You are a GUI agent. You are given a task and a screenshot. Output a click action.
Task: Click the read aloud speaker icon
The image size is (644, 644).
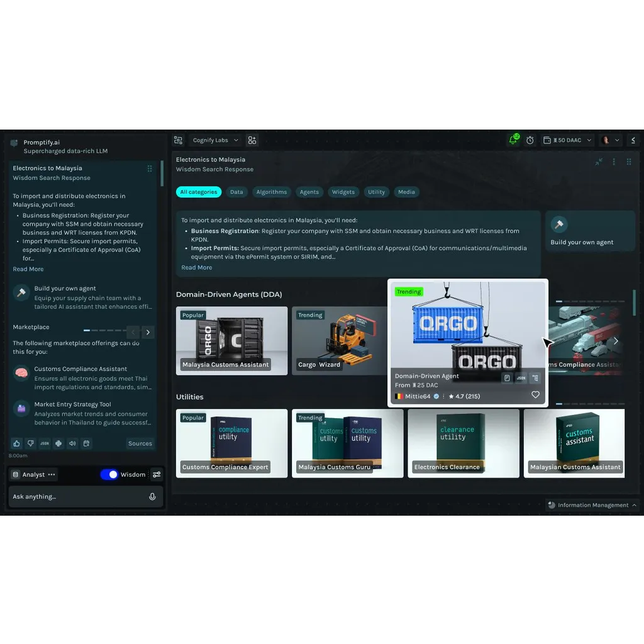73,443
